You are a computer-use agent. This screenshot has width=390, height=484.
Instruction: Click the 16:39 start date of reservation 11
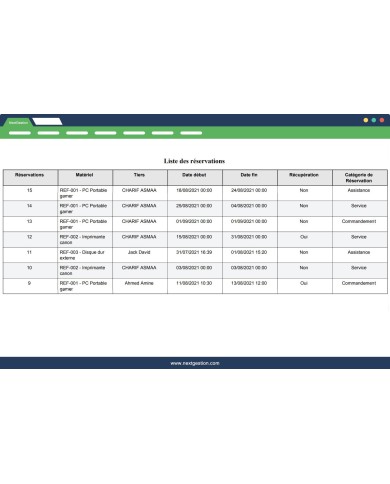tap(194, 252)
